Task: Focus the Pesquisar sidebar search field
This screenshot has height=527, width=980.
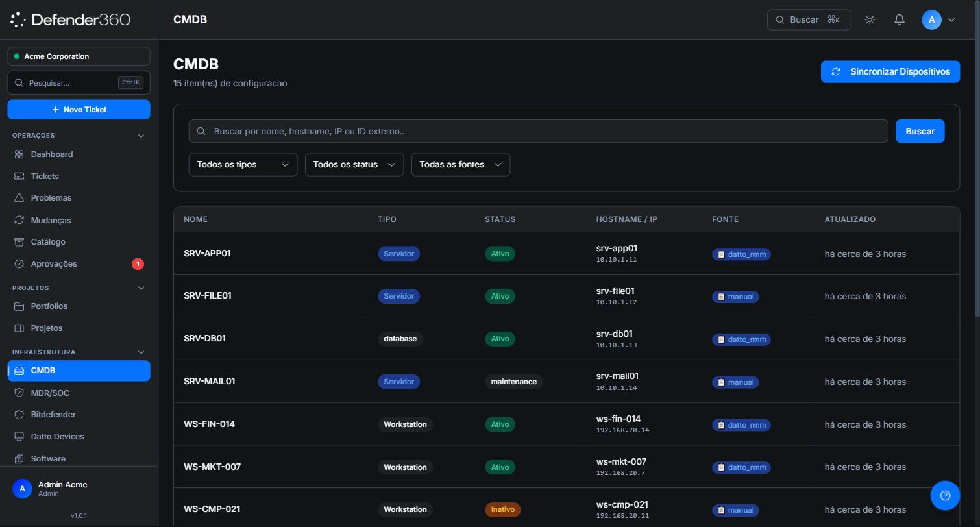Action: [79, 82]
